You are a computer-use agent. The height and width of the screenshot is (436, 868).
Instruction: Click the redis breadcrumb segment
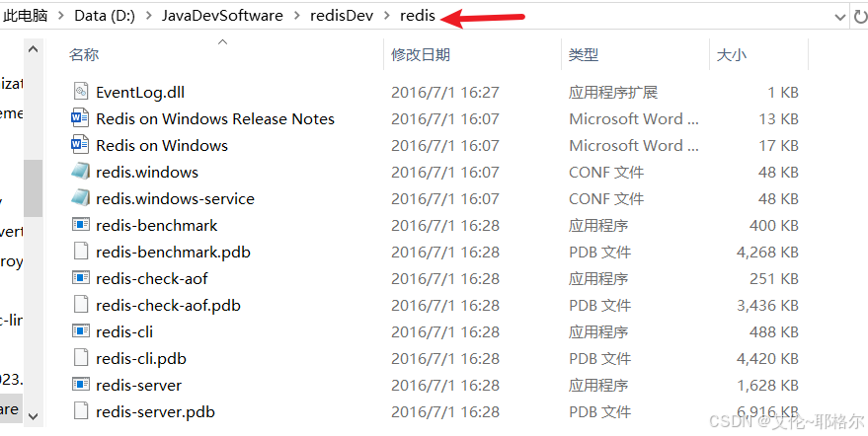(418, 16)
